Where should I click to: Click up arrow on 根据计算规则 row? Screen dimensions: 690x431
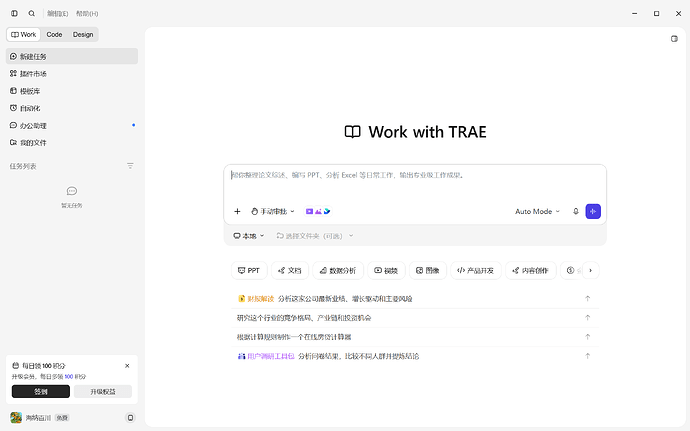pos(587,337)
